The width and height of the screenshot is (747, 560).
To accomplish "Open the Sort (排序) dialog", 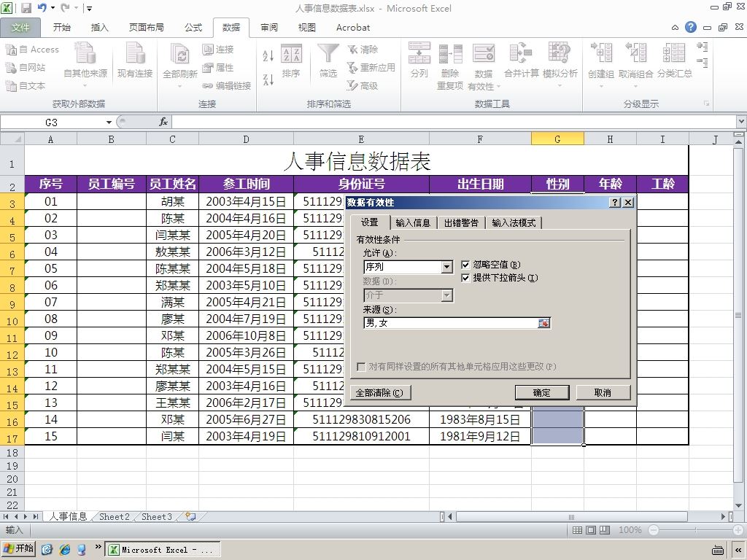I will 291,61.
